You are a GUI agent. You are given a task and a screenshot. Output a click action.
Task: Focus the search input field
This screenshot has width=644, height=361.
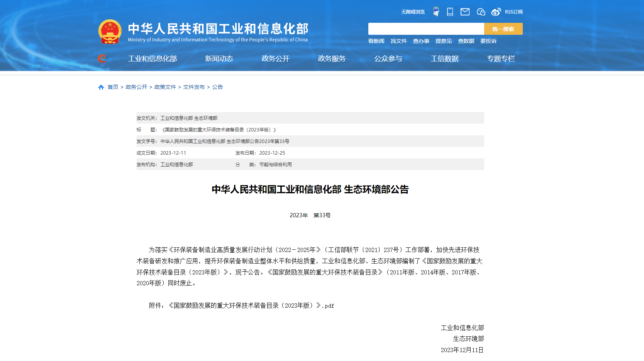426,29
